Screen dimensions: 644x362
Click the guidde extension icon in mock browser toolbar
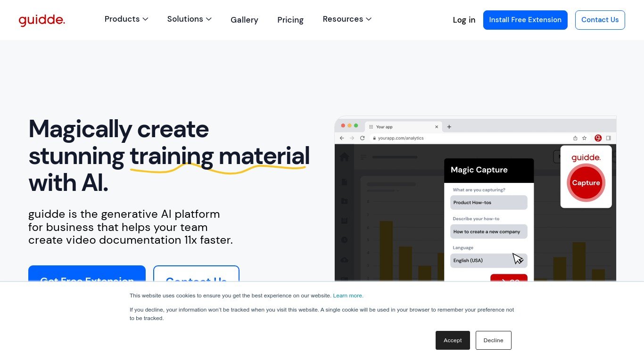[598, 138]
